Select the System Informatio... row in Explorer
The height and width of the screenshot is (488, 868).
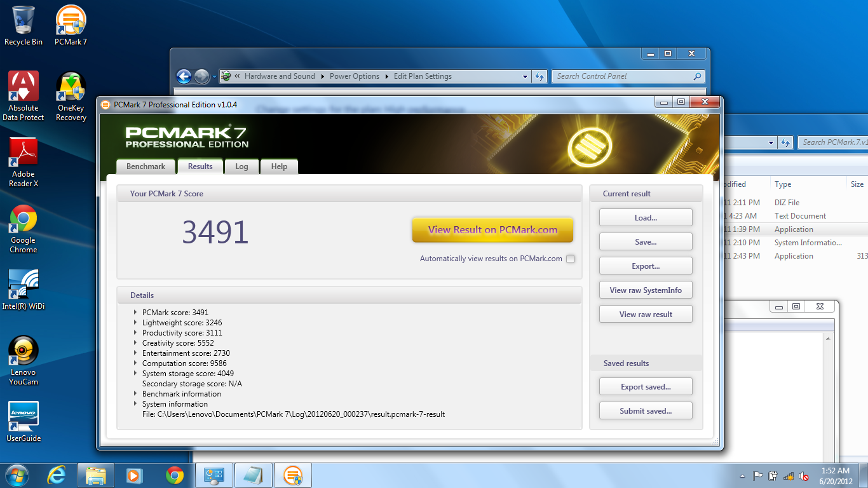click(794, 243)
